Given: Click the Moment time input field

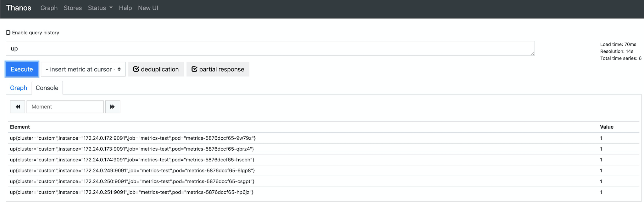Looking at the screenshot, I should coord(65,107).
